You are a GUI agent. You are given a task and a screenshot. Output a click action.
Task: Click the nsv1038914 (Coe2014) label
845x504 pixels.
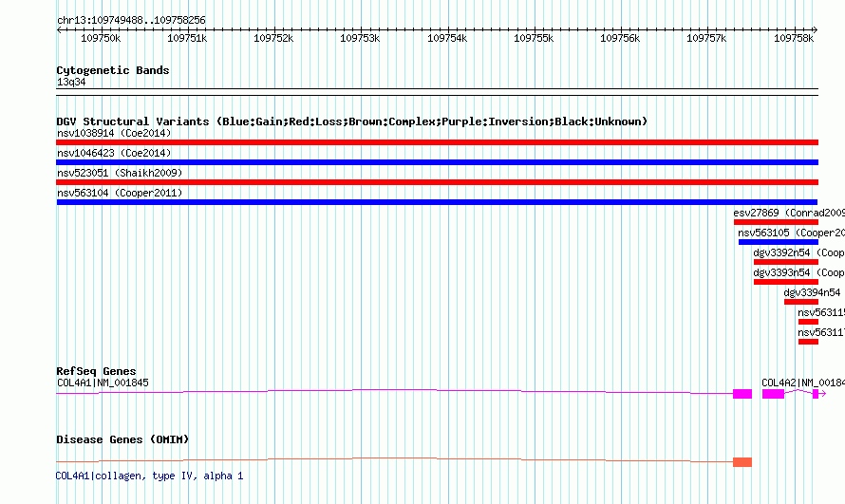(x=114, y=133)
